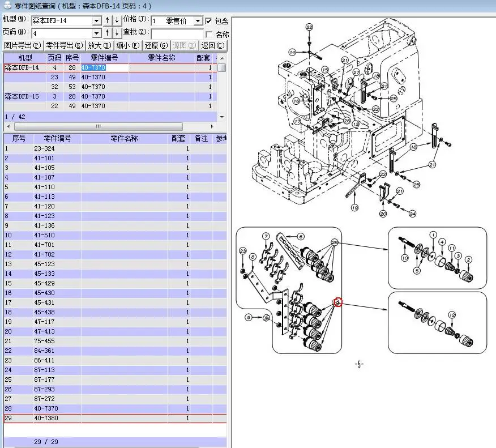Click the red circled callout in the diagram

pos(338,302)
